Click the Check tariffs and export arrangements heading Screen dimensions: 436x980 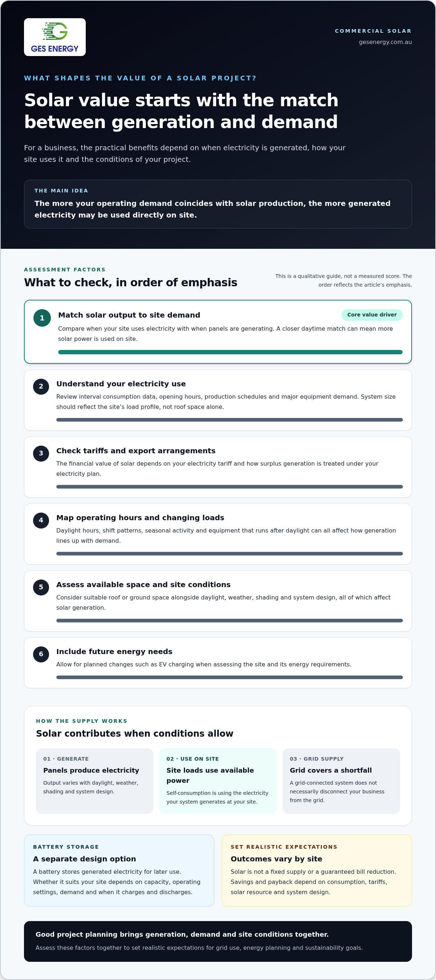pos(136,451)
